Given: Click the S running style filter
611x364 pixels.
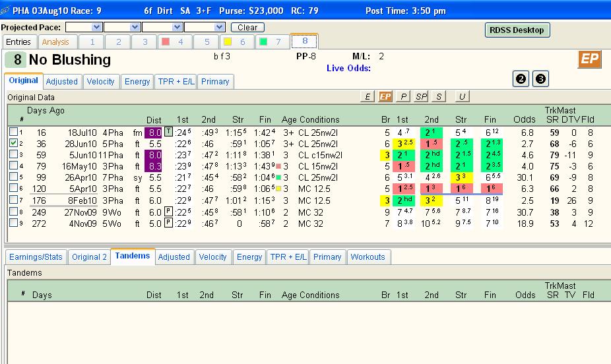Looking at the screenshot, I should [x=439, y=96].
